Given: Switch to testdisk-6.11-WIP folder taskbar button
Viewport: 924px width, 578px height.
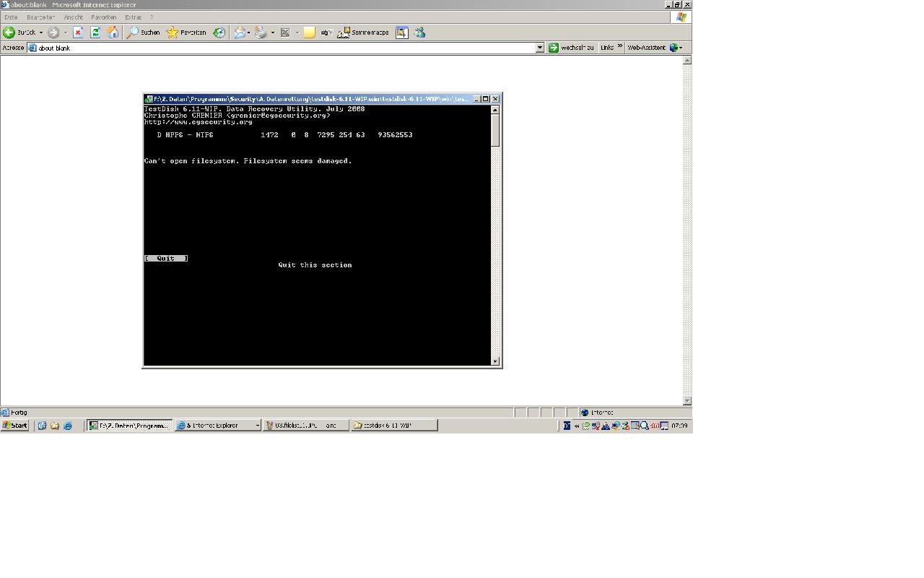Looking at the screenshot, I should click(x=394, y=426).
